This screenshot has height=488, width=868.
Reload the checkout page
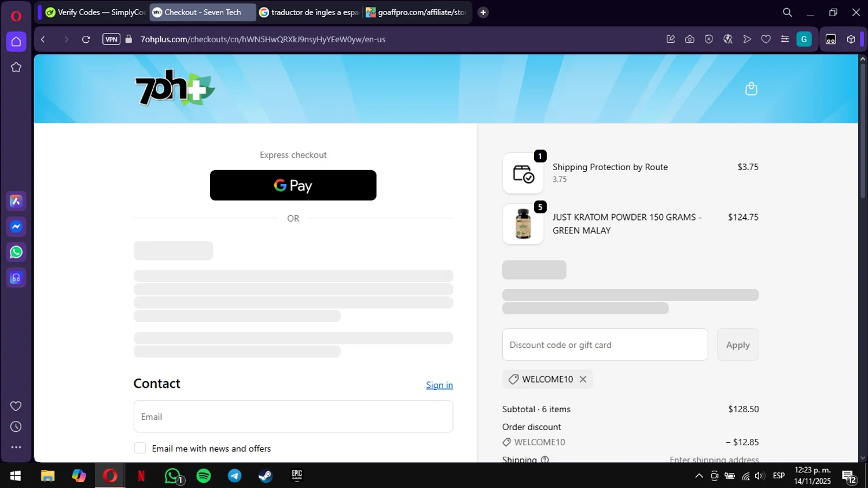click(x=86, y=39)
